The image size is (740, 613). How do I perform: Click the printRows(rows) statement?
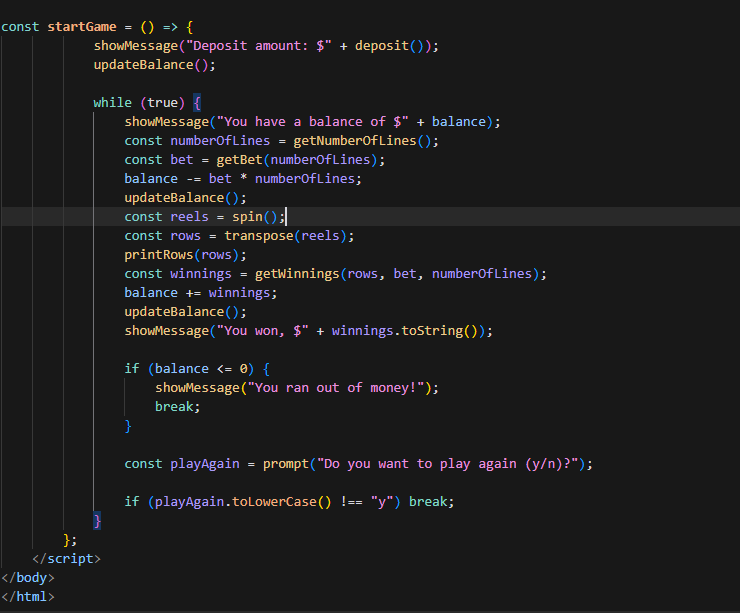pyautogui.click(x=185, y=255)
